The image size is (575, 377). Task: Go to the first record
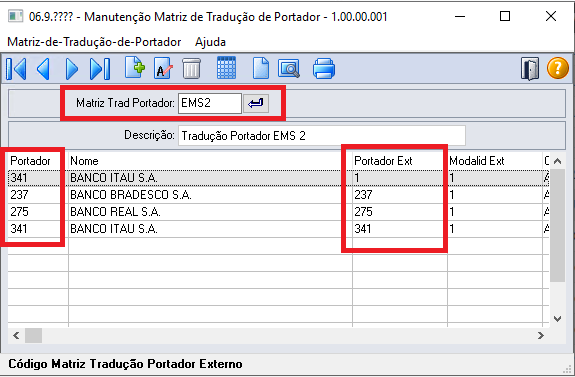pos(17,69)
